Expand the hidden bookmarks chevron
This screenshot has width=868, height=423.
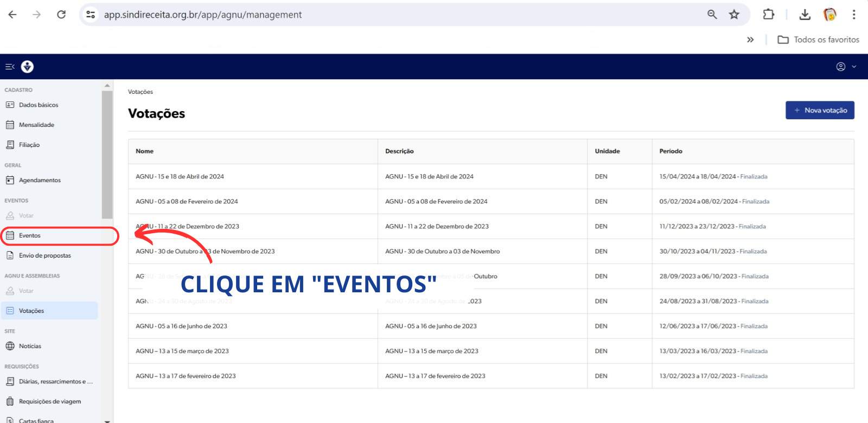[750, 40]
